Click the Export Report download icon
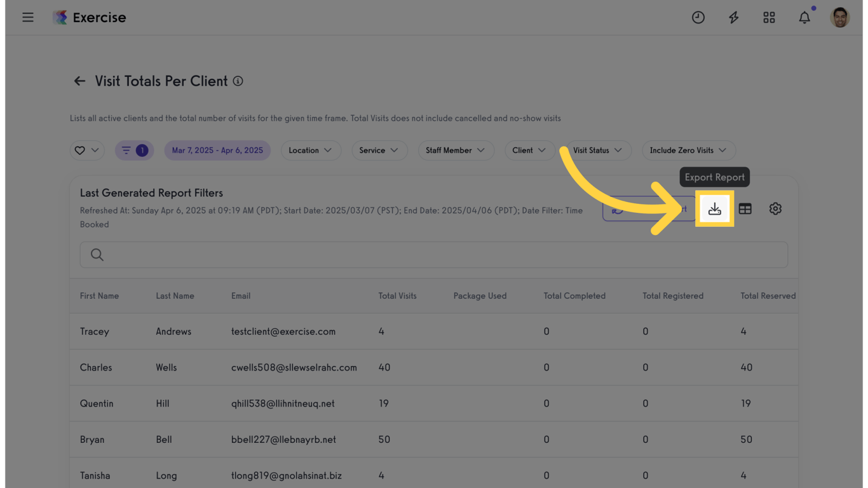 tap(715, 208)
